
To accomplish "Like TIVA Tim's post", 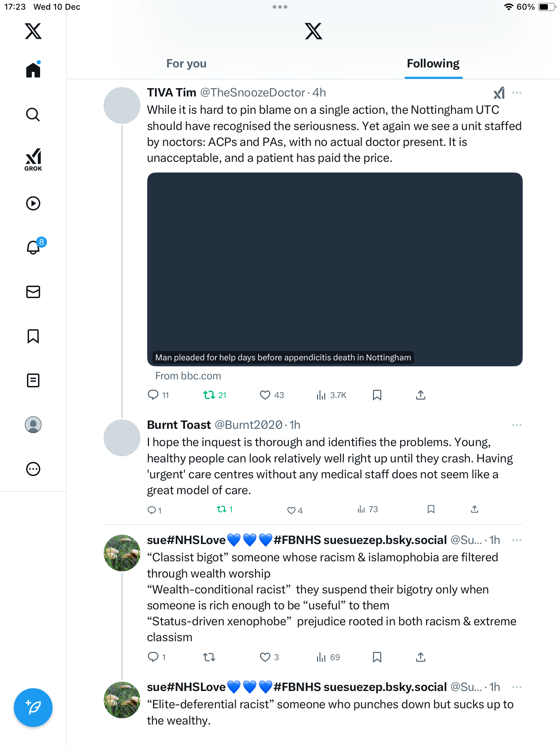I will coord(265,395).
